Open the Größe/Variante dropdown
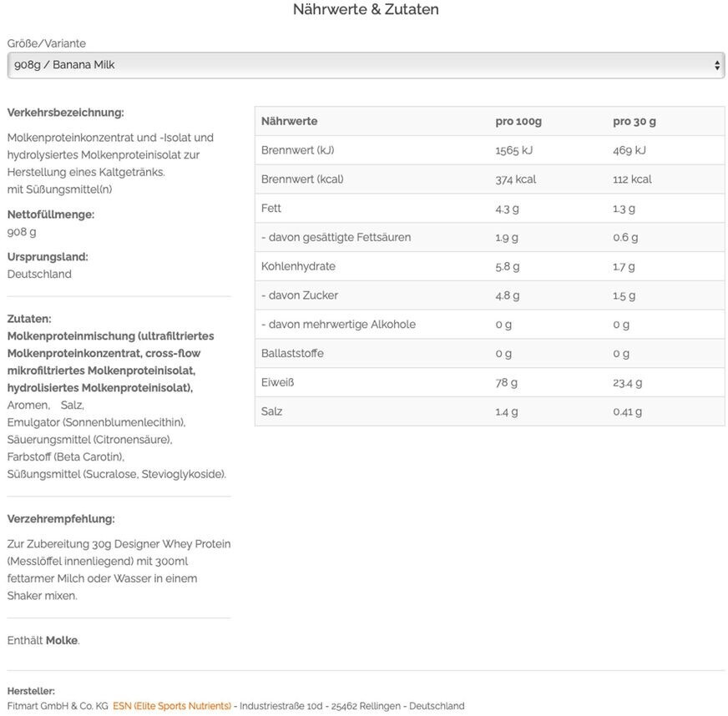The height and width of the screenshot is (716, 728). pos(365,65)
